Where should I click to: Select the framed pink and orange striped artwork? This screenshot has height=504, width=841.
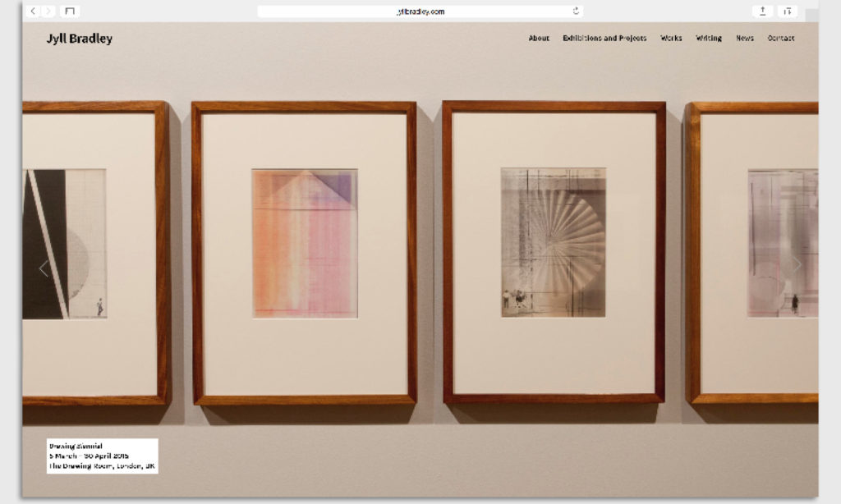pos(305,253)
